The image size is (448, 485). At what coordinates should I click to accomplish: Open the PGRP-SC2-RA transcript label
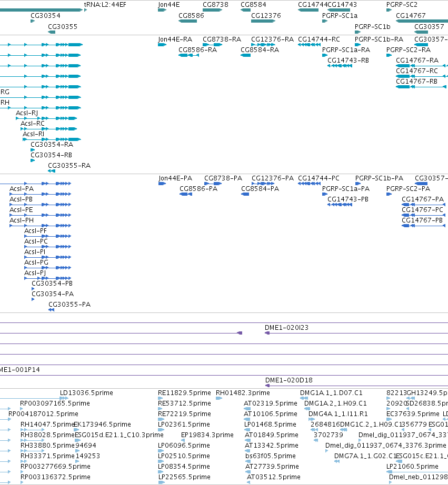point(409,50)
